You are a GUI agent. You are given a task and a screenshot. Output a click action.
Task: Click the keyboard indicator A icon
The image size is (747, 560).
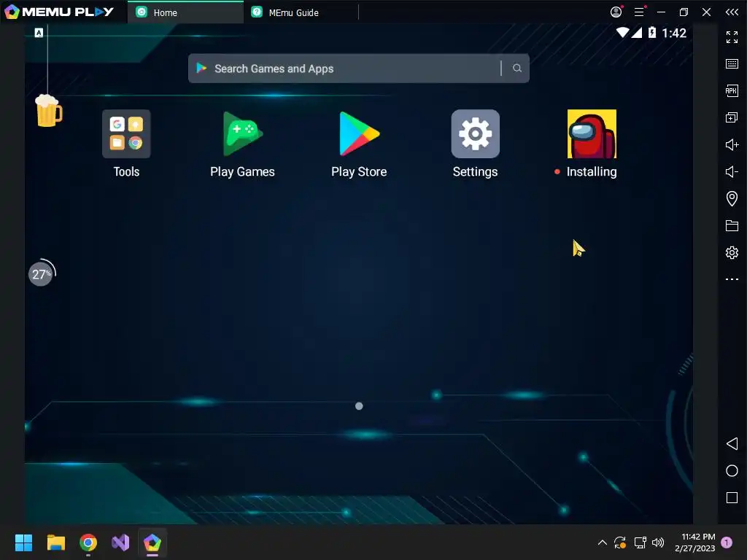39,32
